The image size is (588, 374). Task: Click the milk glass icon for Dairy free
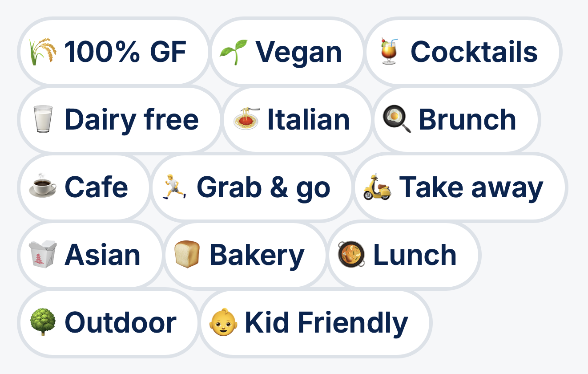point(43,119)
